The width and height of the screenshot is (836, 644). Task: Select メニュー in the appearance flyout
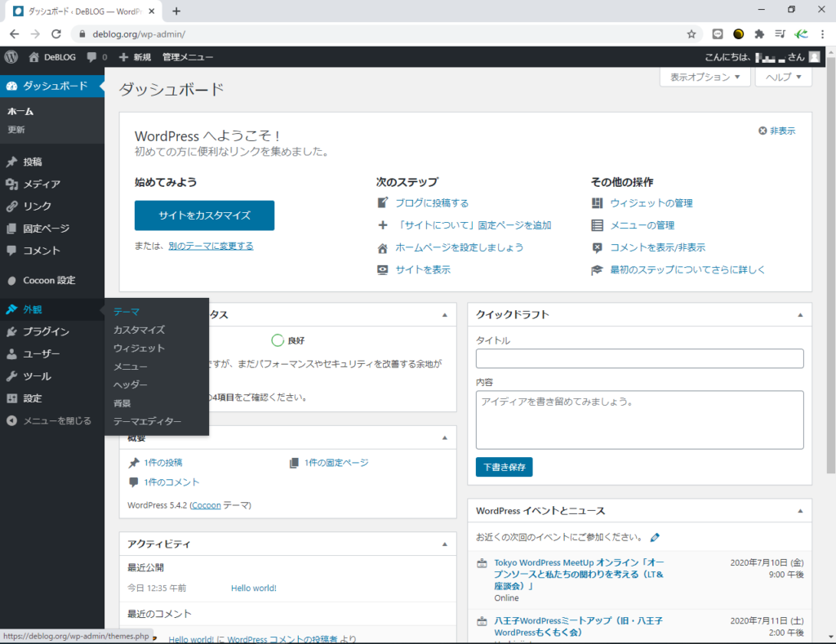[x=130, y=366]
